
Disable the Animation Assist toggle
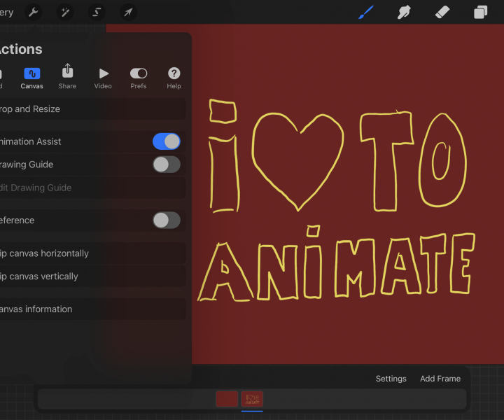point(167,141)
